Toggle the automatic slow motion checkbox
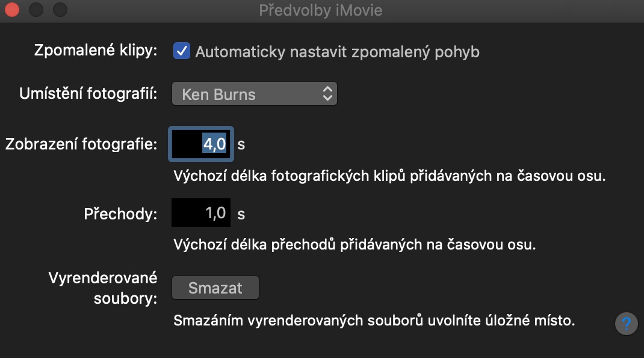Image resolution: width=644 pixels, height=358 pixels. 181,51
